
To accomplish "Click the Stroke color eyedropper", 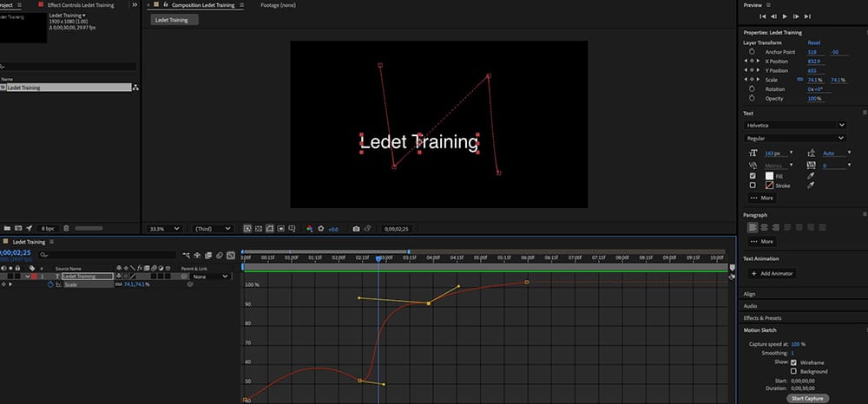I will (x=810, y=185).
